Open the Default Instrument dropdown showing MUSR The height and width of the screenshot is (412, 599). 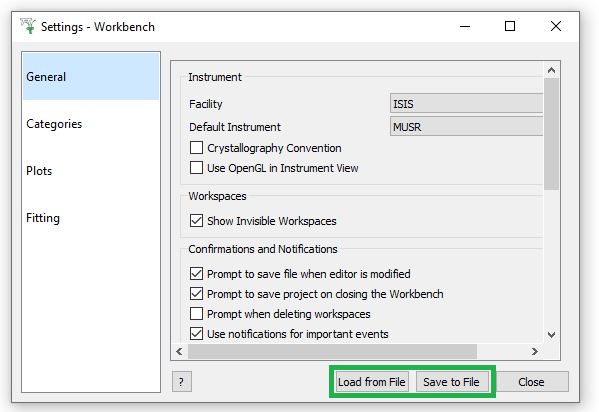tap(466, 127)
